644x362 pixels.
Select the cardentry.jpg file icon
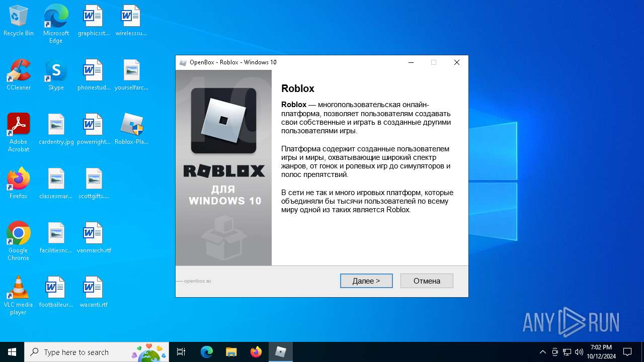[56, 130]
